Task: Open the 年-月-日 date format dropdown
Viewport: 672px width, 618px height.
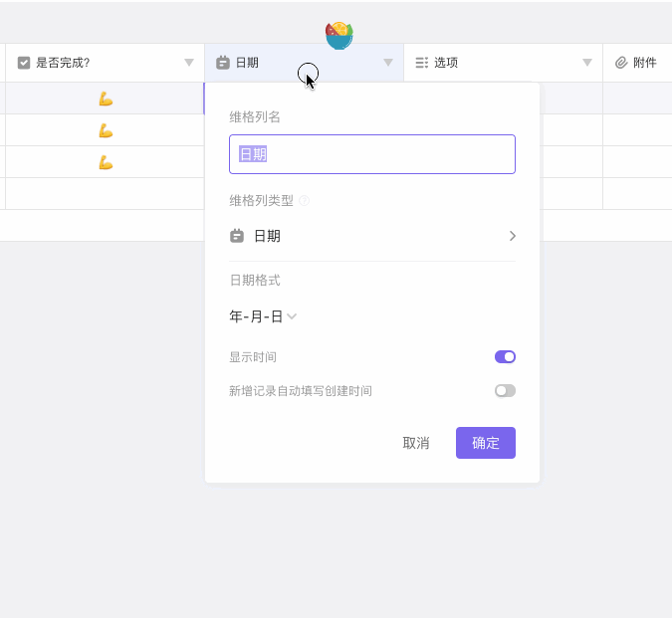Action: point(263,316)
